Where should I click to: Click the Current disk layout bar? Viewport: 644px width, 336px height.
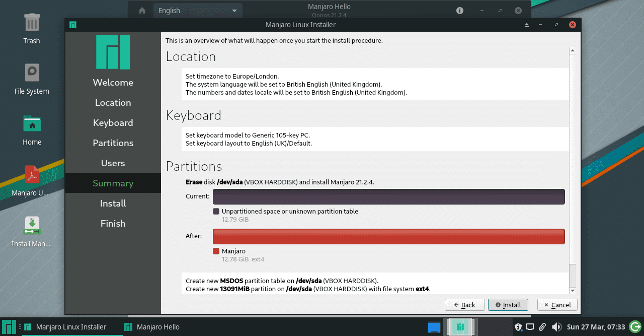pyautogui.click(x=389, y=196)
